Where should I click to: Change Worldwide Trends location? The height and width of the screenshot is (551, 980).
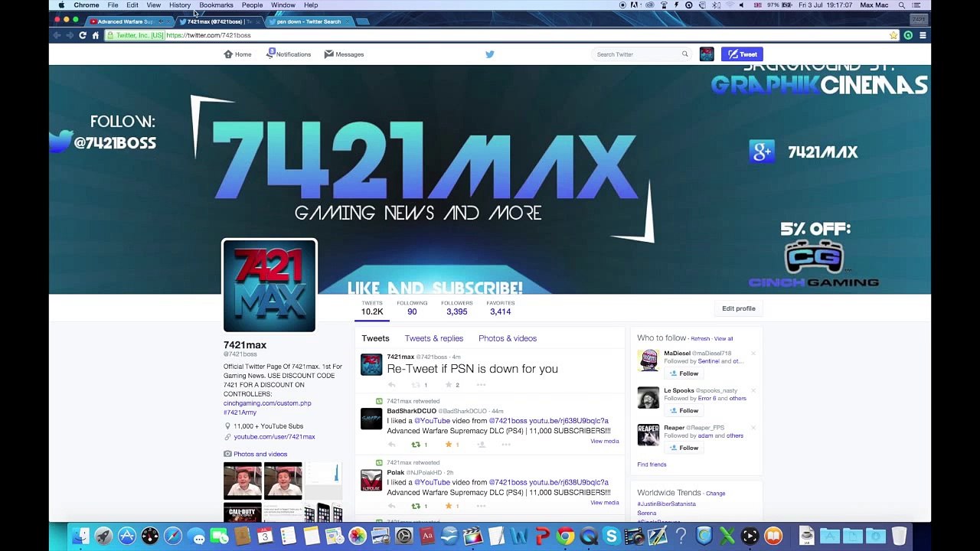[716, 494]
